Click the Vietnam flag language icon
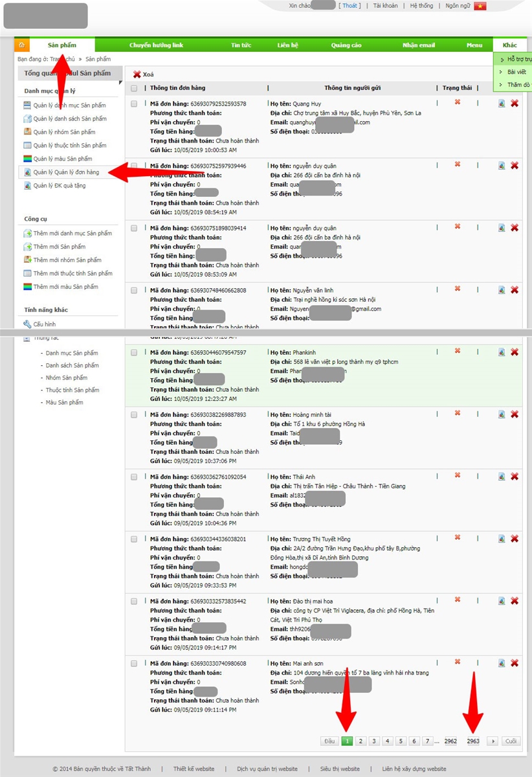 [x=480, y=6]
